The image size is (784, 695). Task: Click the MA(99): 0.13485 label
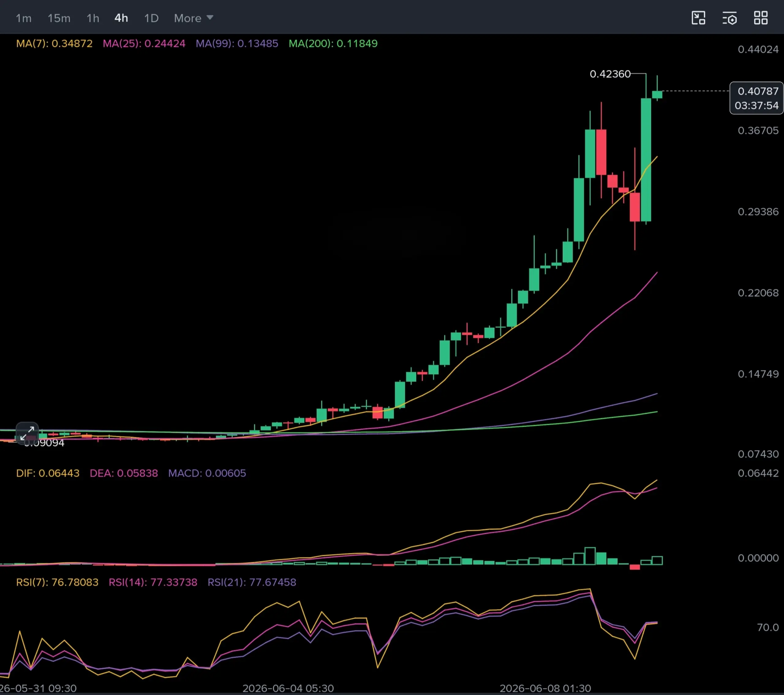(x=237, y=44)
